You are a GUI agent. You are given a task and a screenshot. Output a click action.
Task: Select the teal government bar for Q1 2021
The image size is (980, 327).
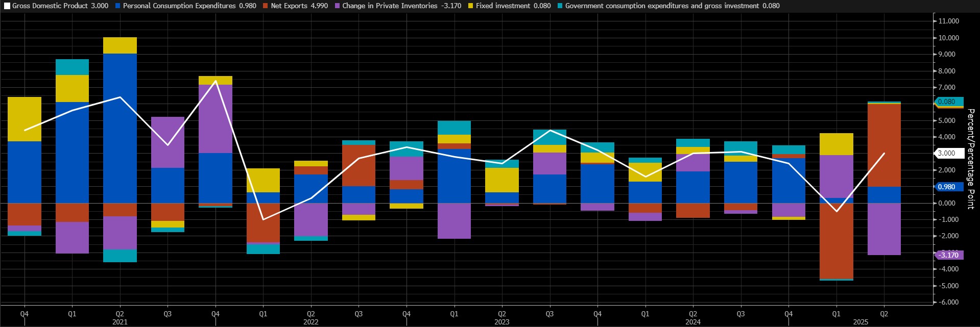(72, 67)
